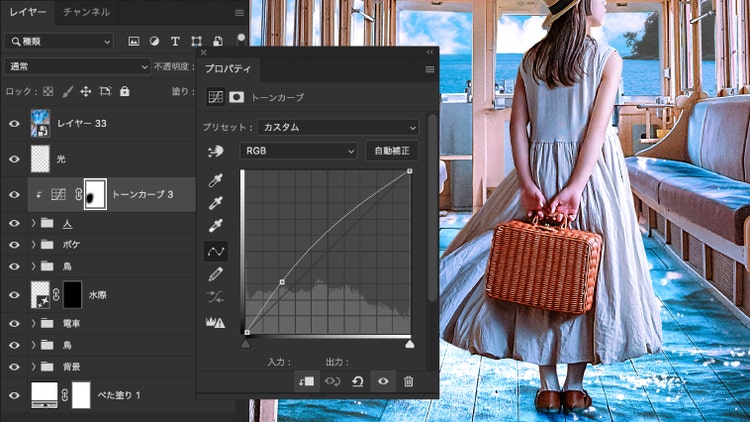This screenshot has width=750, height=422.
Task: Pick the black point eyedropper
Action: tap(215, 180)
